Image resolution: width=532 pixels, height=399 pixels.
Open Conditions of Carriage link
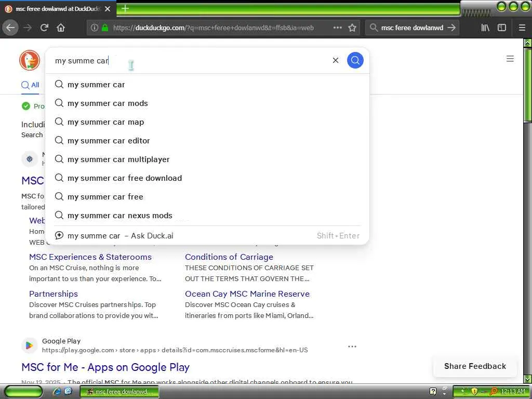point(229,257)
